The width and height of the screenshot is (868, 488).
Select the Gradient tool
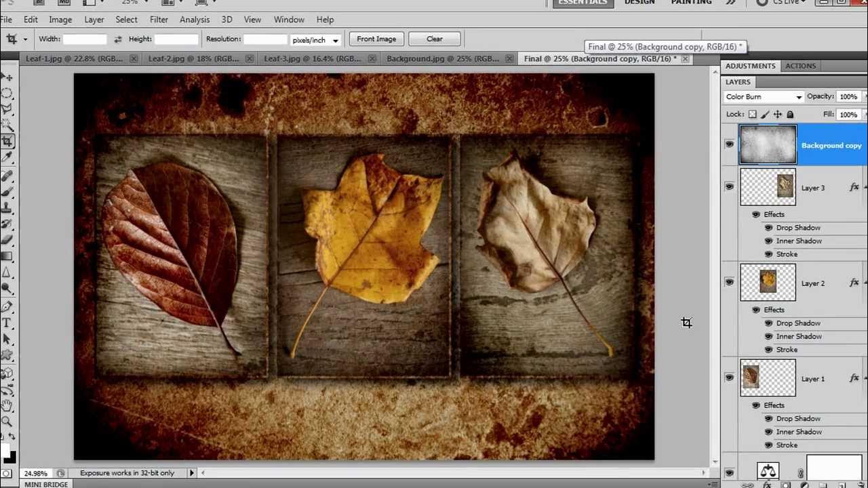pos(7,256)
